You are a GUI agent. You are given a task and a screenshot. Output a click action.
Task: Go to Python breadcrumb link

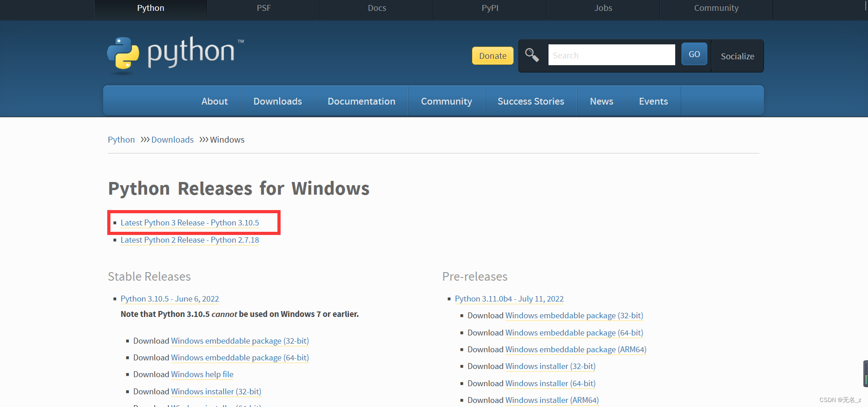click(x=121, y=139)
